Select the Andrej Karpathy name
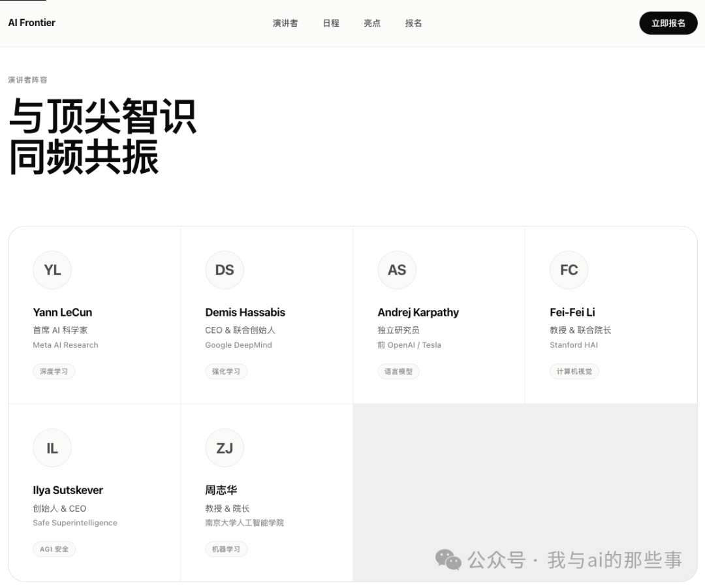This screenshot has width=705, height=588. (x=418, y=313)
